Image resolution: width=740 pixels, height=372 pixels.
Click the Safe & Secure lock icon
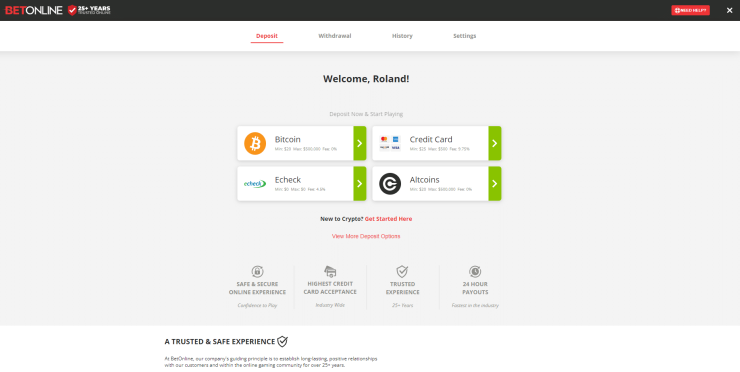pos(257,271)
